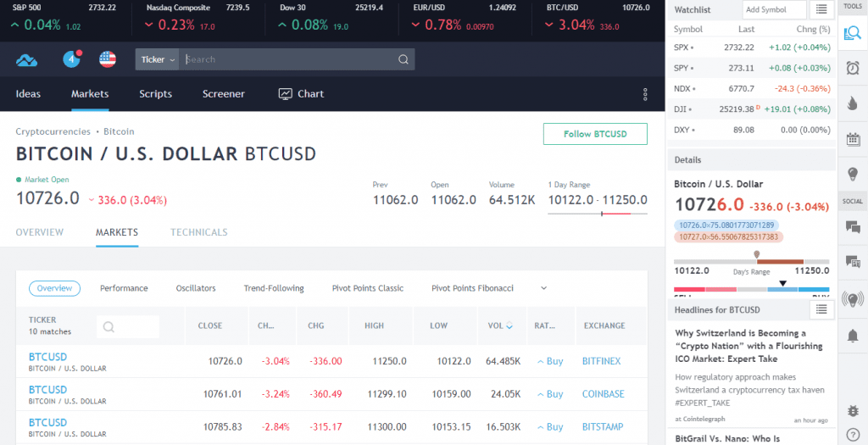Open the Switzerland Crypto Nation headline
The image size is (868, 445).
[748, 346]
